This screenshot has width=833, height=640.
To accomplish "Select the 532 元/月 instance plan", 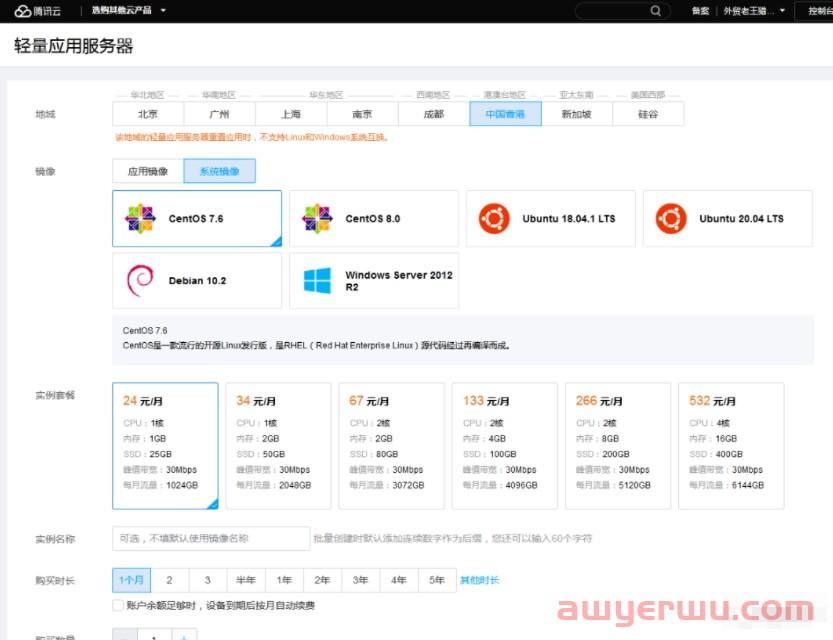I will (x=731, y=446).
